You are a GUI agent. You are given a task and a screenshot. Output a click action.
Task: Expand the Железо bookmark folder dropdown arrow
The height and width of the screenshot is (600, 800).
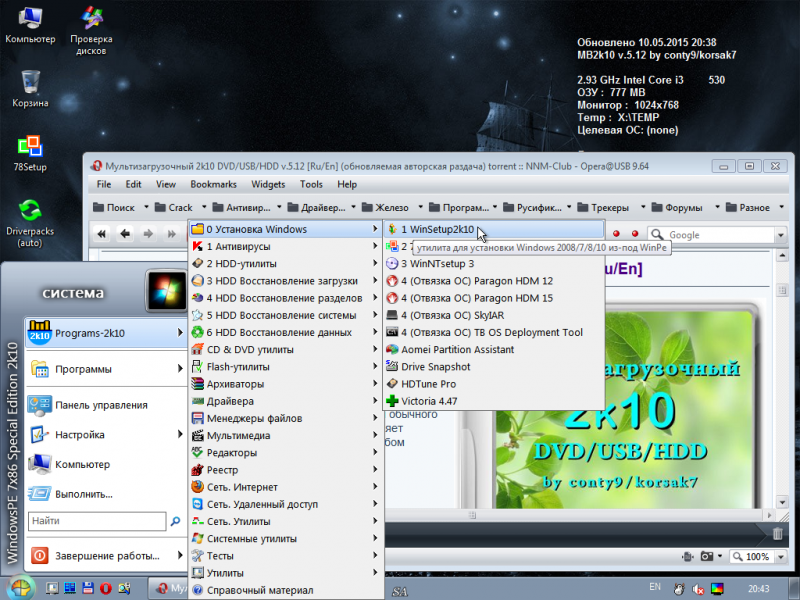point(420,207)
